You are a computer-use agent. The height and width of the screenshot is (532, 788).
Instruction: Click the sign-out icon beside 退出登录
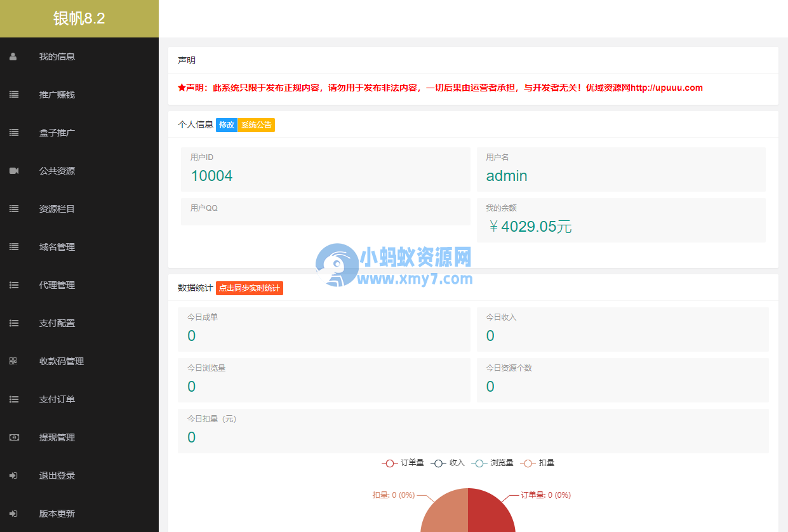13,475
